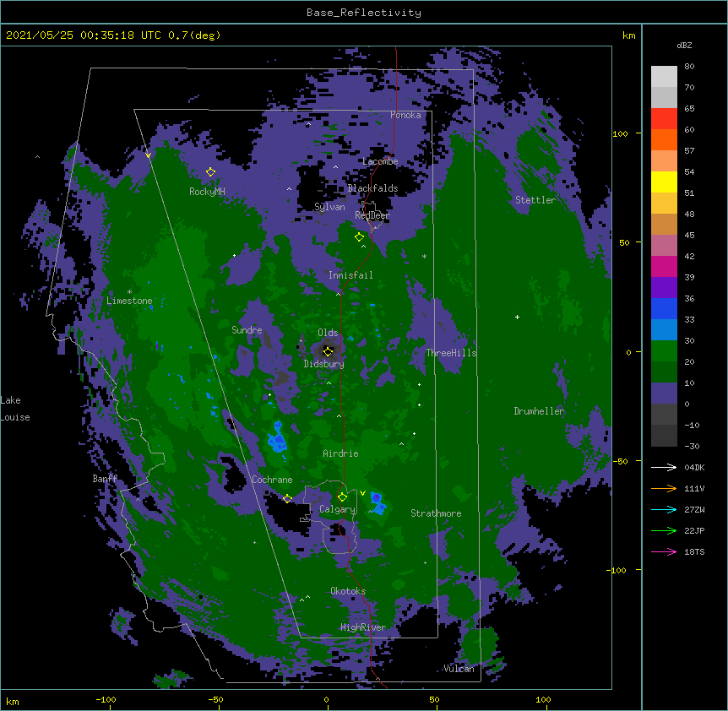Screen dimensions: 728x711
Task: Click the Strathmore label
Action: pyautogui.click(x=436, y=513)
